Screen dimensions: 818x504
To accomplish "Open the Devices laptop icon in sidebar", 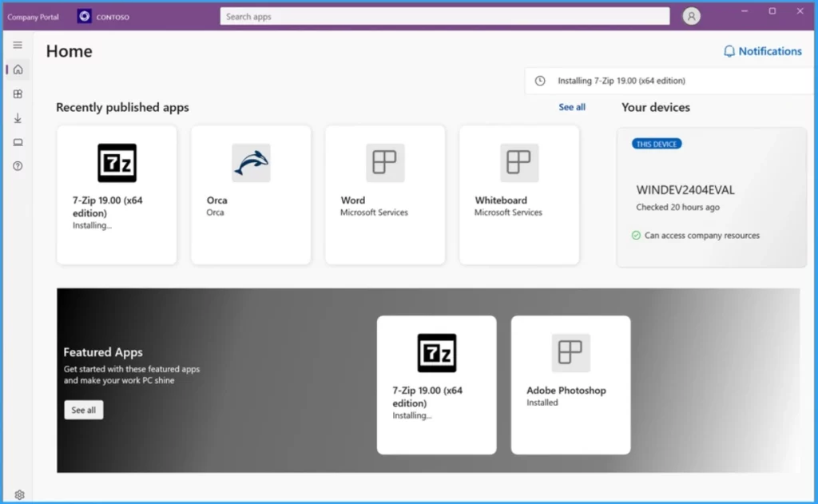I will coord(18,142).
